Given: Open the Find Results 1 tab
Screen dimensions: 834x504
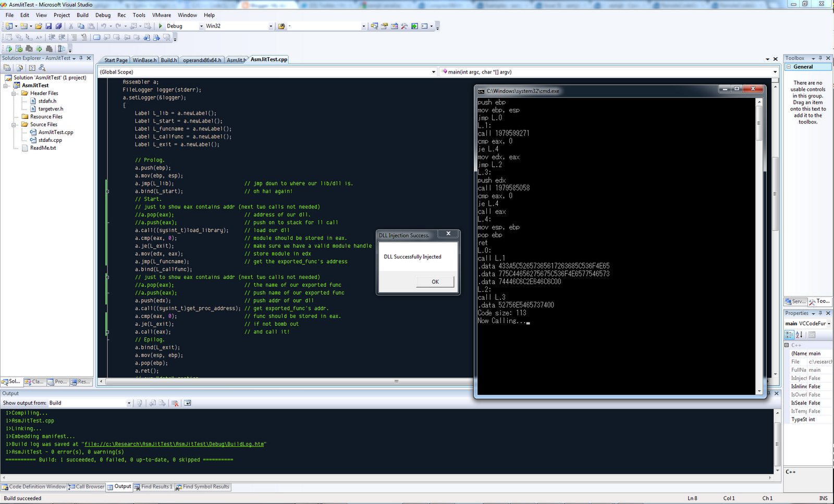Looking at the screenshot, I should pyautogui.click(x=153, y=487).
